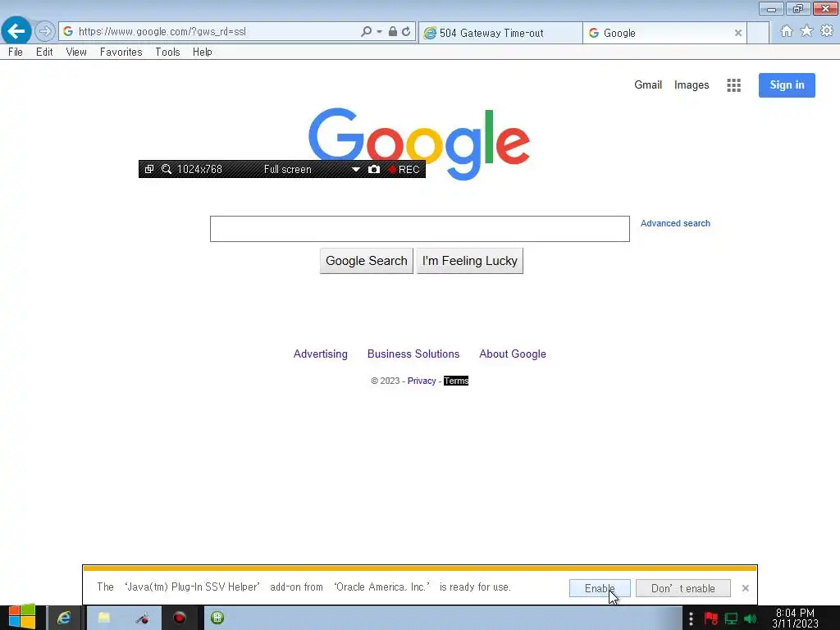Viewport: 840px width, 630px height.
Task: Open the clock showing 8:04 PM
Action: tap(796, 619)
